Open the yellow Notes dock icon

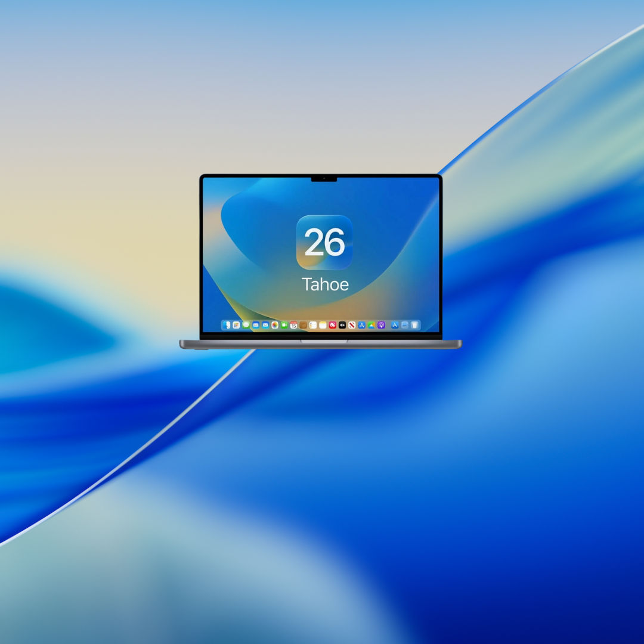323,325
